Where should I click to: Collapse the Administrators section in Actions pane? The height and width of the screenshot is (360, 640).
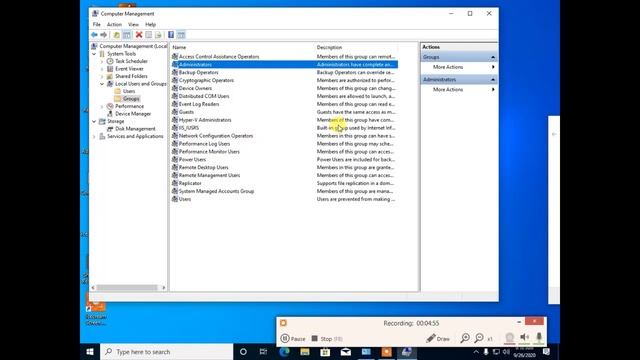493,80
